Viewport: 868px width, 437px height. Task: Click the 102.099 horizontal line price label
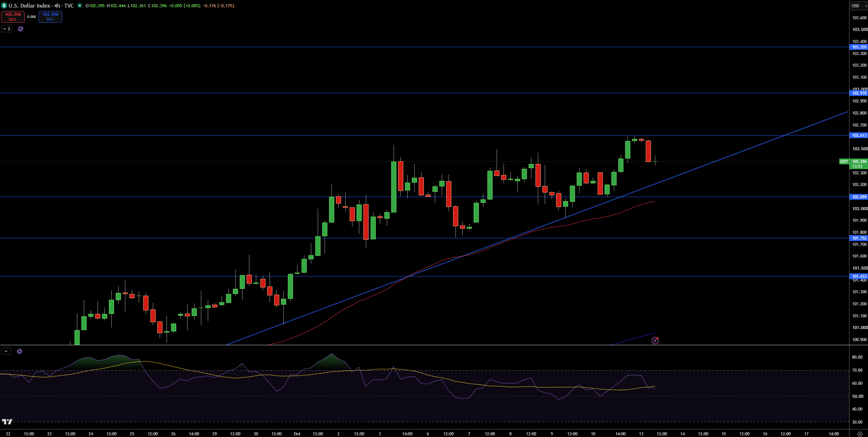click(x=859, y=197)
